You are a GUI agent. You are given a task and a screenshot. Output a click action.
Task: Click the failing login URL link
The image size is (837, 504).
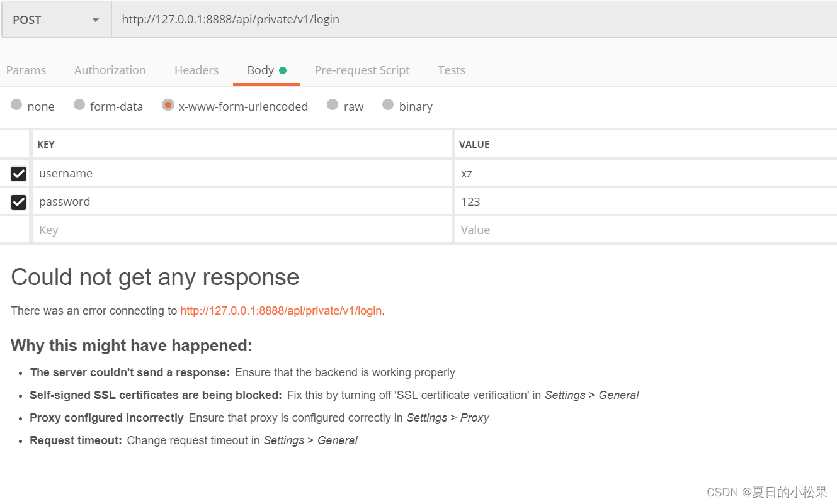point(281,311)
